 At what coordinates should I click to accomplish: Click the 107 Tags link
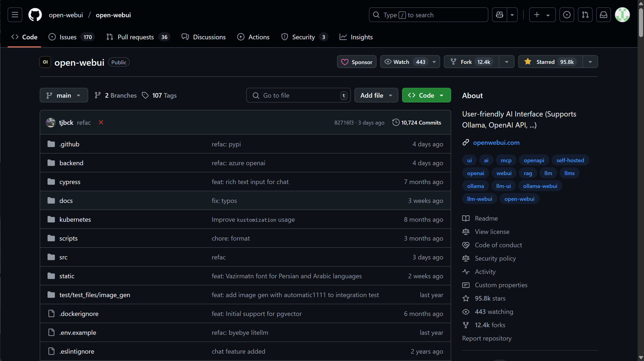tap(159, 95)
